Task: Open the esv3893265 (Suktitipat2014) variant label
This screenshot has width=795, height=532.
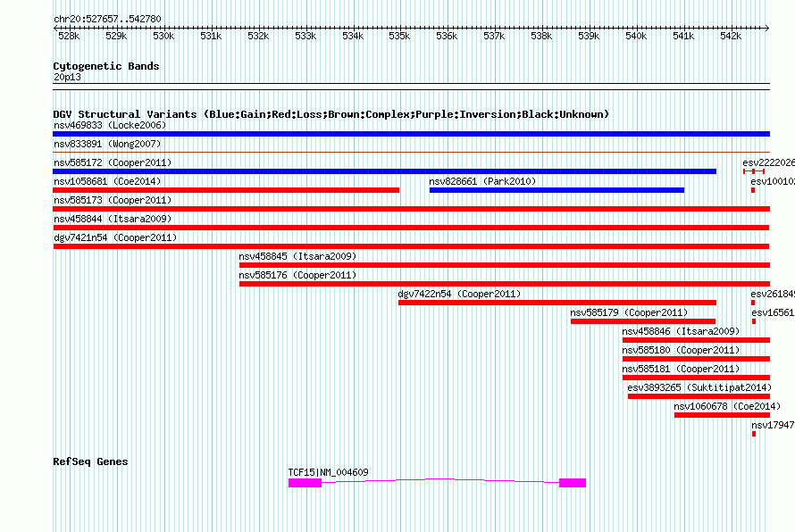Action: coord(699,387)
